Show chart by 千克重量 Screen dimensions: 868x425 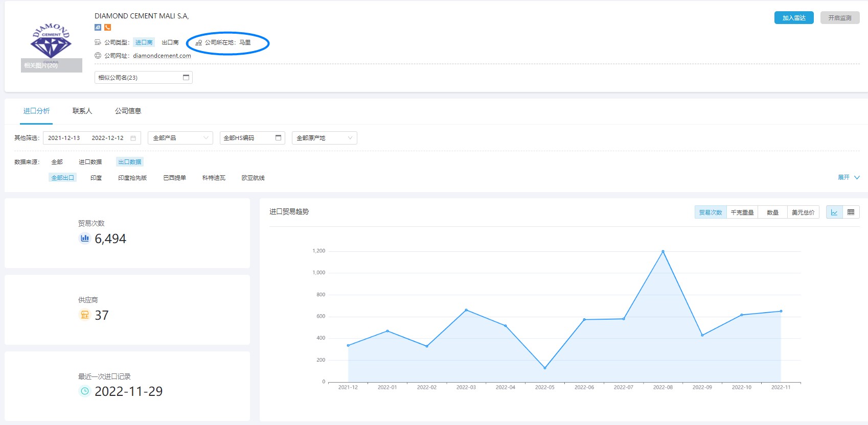(742, 212)
